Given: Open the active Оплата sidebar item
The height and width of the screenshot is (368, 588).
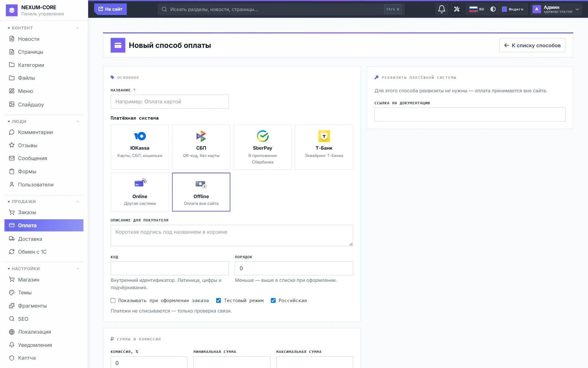Looking at the screenshot, I should coord(44,225).
